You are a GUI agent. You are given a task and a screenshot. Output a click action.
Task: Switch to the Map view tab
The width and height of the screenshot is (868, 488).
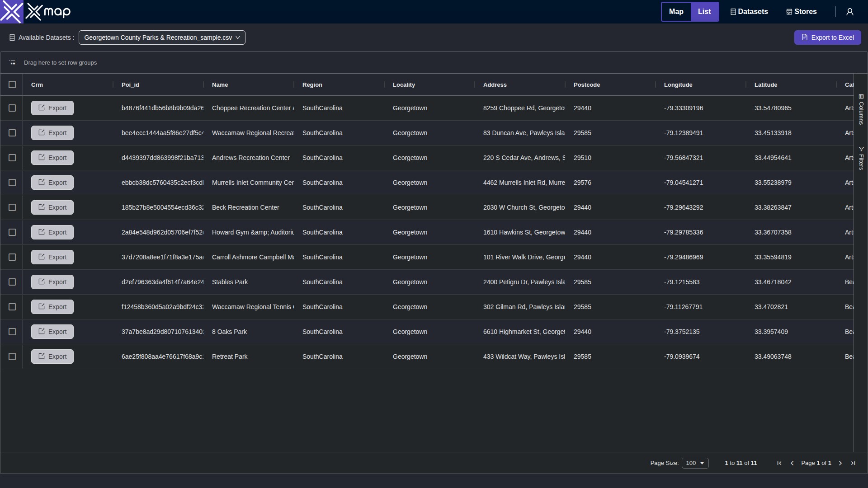(x=676, y=12)
